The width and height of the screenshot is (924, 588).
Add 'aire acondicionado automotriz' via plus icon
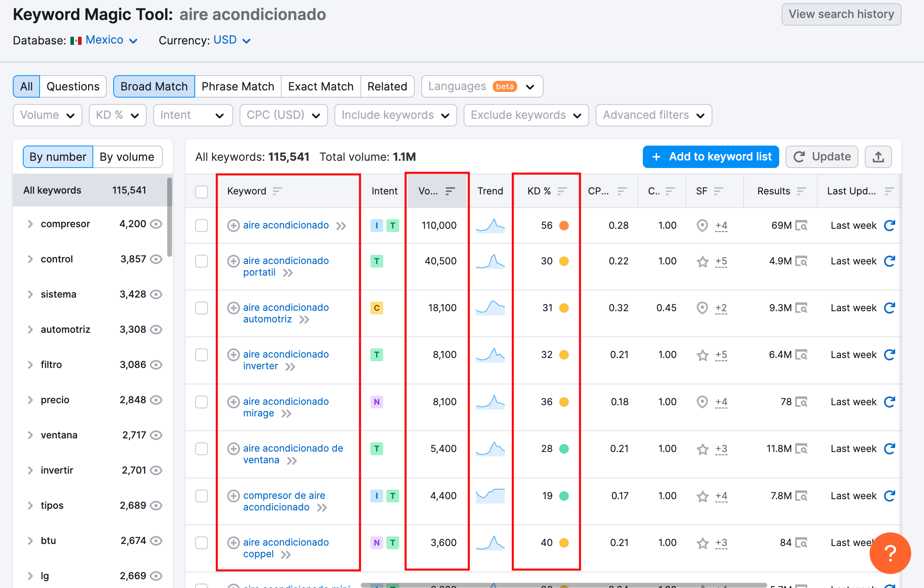[x=233, y=308]
